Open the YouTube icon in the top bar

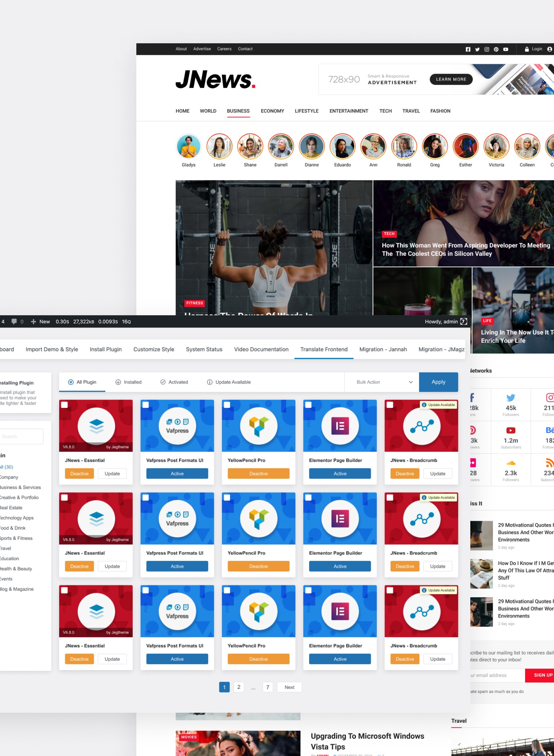point(506,49)
